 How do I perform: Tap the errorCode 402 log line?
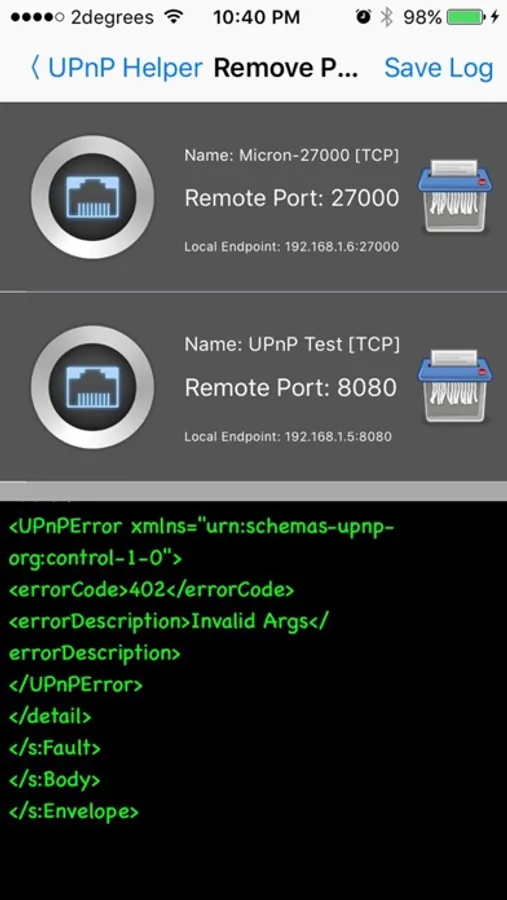tap(152, 589)
